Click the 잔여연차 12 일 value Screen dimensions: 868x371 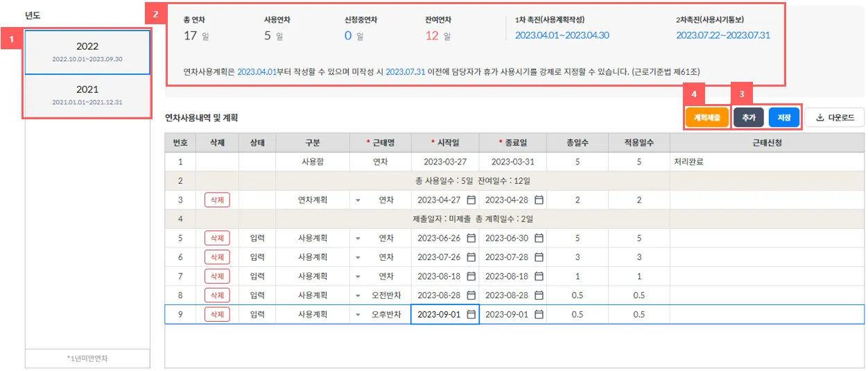click(x=438, y=35)
